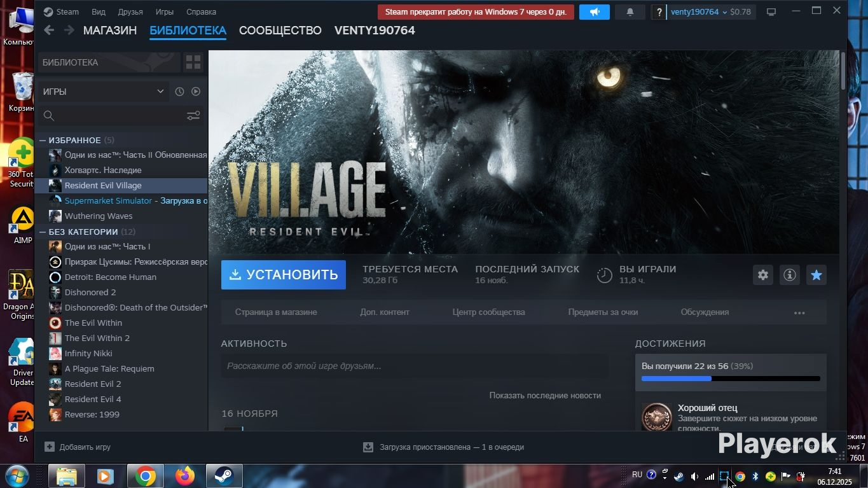This screenshot has height=488, width=868.
Task: Toggle favorite star for Resident Evil Village
Action: (x=816, y=275)
